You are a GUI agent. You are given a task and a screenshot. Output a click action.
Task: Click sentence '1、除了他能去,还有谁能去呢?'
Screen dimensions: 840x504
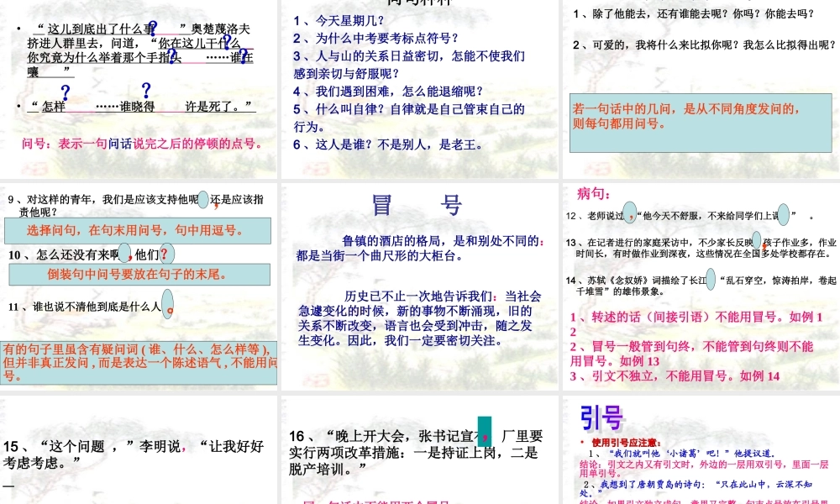point(693,14)
